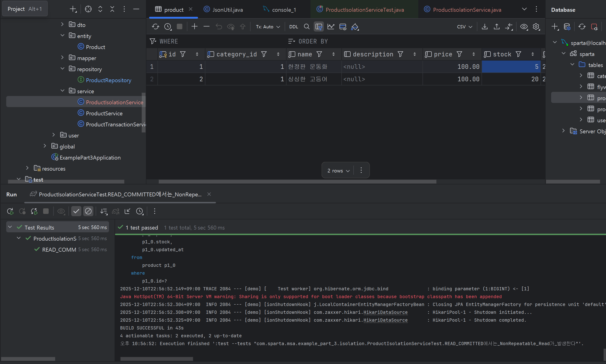The image size is (606, 364).
Task: Open the CSV export format dropdown
Action: click(x=464, y=26)
